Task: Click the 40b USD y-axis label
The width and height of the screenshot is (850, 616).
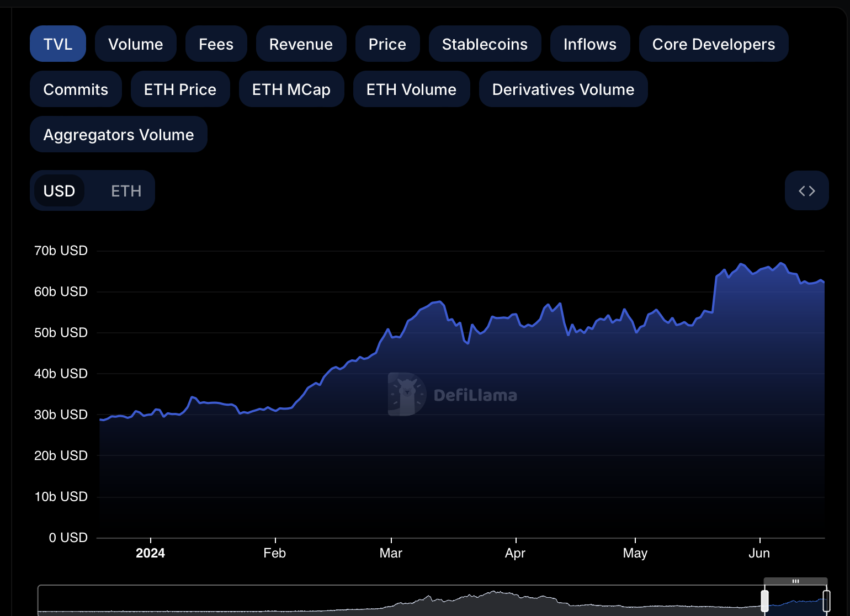Action: coord(61,374)
